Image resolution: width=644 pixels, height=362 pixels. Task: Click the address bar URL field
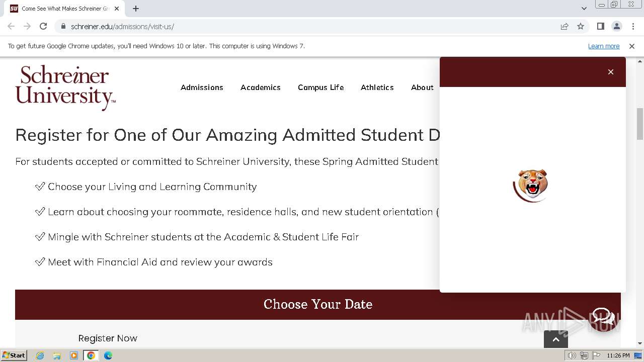[x=302, y=26]
